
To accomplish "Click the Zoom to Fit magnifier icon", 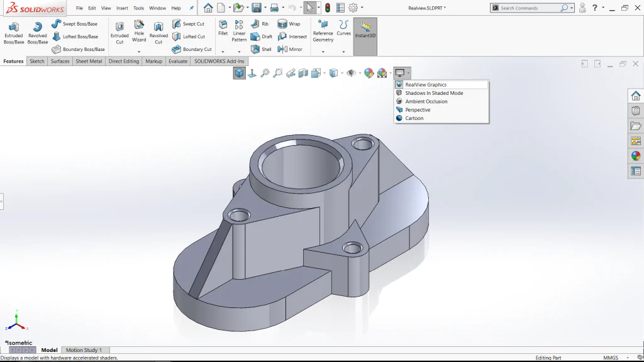I will pyautogui.click(x=265, y=73).
